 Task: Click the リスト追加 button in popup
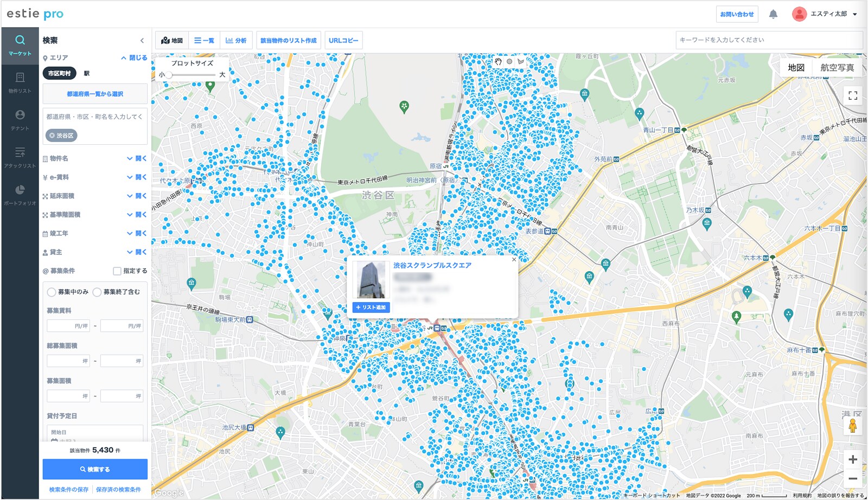[x=371, y=307]
